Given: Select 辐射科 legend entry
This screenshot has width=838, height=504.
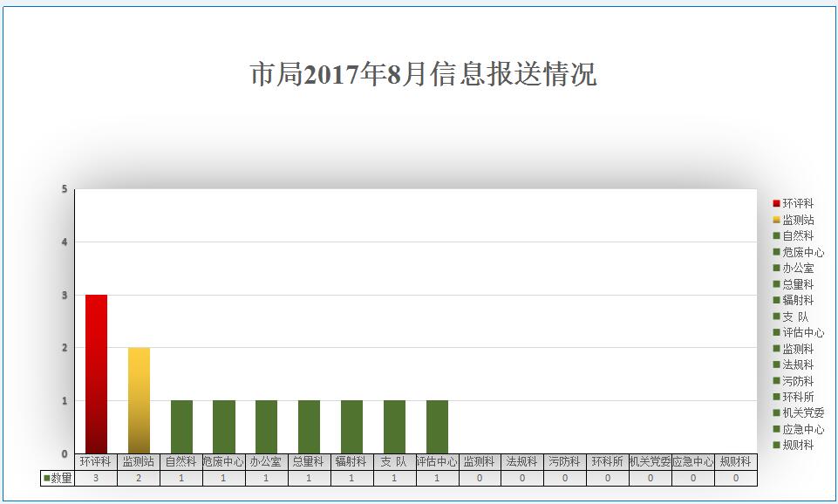Looking at the screenshot, I should pos(798,300).
